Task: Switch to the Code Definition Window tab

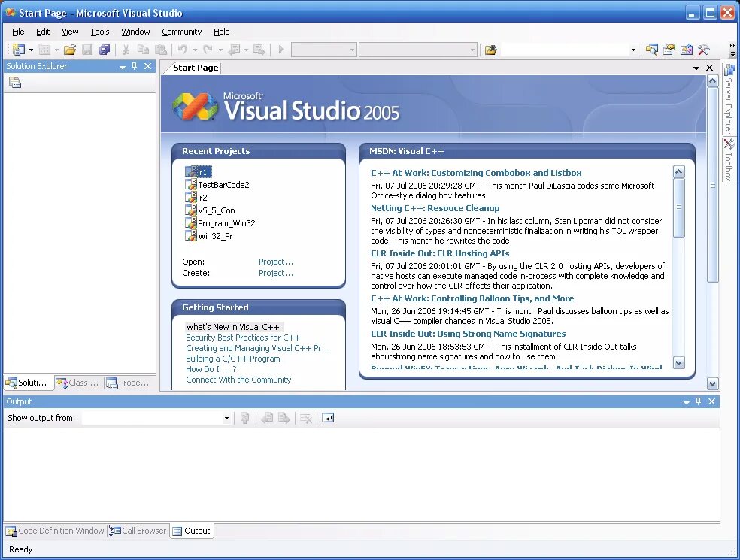Action: point(55,531)
